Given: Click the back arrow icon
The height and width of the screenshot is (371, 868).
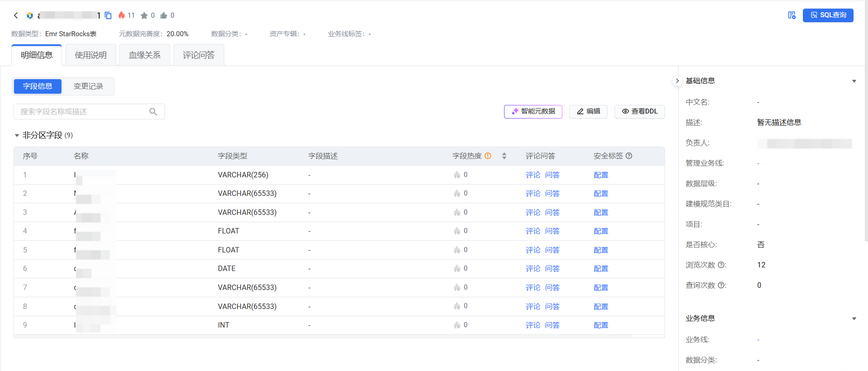Looking at the screenshot, I should click(x=16, y=15).
